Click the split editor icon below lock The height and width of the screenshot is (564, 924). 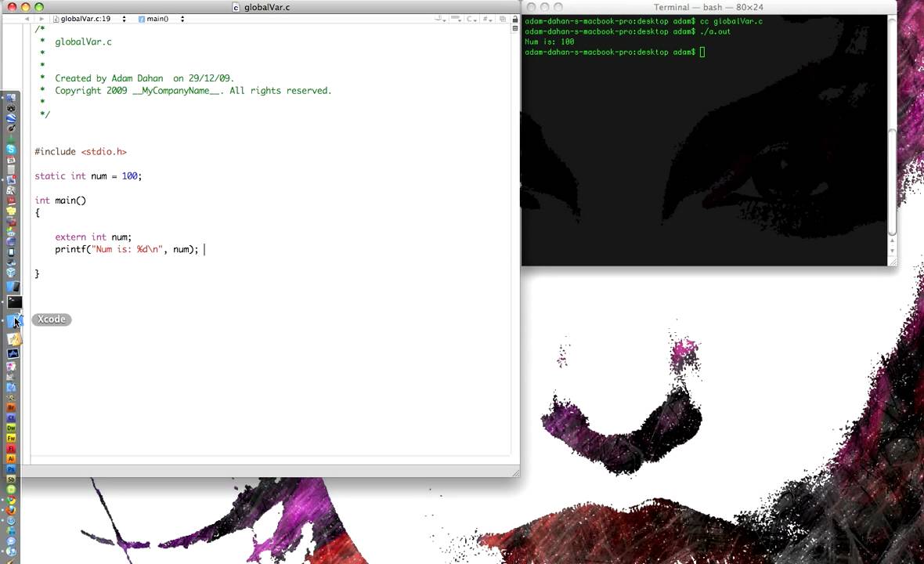[515, 28]
